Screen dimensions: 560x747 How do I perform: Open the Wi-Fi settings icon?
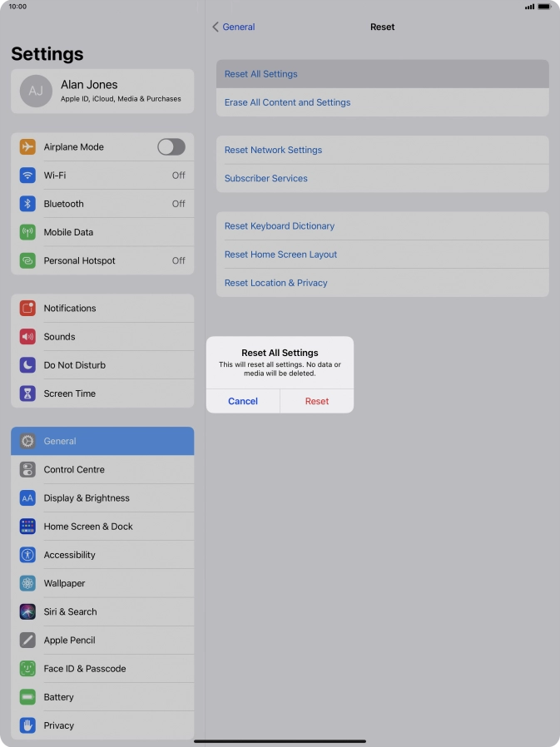pos(27,176)
